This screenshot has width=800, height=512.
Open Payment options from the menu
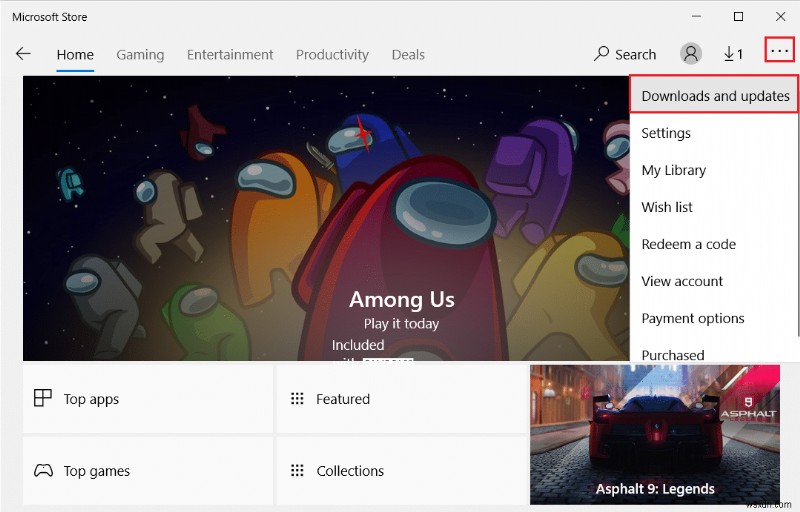click(x=693, y=318)
